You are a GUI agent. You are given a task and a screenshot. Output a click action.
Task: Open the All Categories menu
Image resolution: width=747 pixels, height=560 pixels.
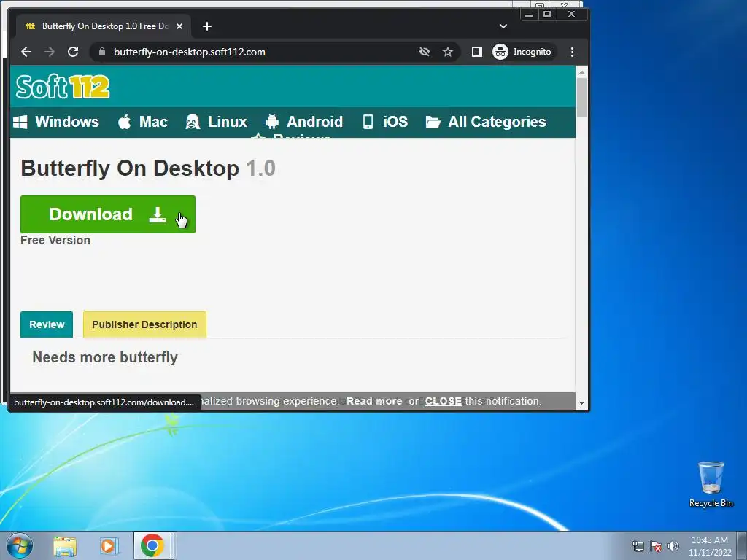(485, 122)
